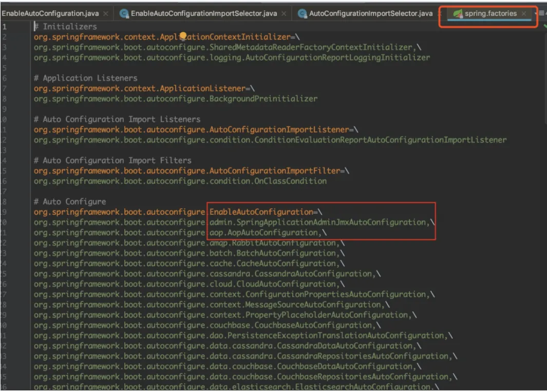This screenshot has width=547, height=392.
Task: Click the PersistenceExceptionTranslationAutoConfiguration line
Action: pos(243,335)
